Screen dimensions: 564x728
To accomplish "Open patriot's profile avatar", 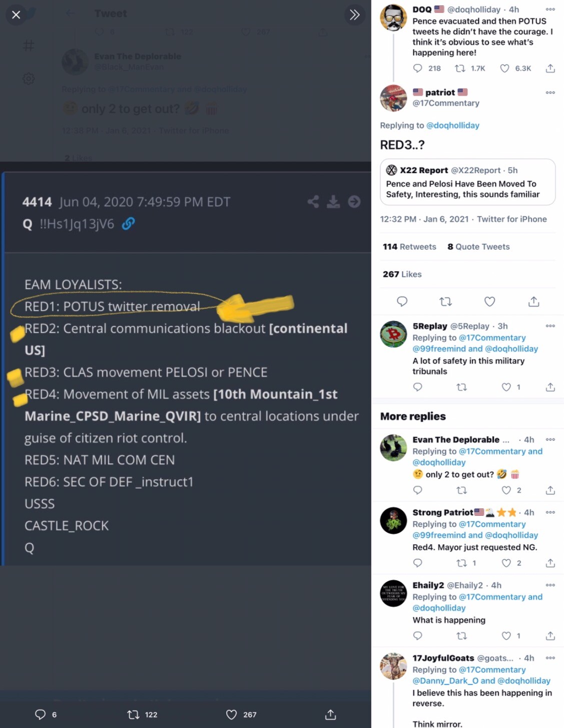I will pyautogui.click(x=393, y=98).
